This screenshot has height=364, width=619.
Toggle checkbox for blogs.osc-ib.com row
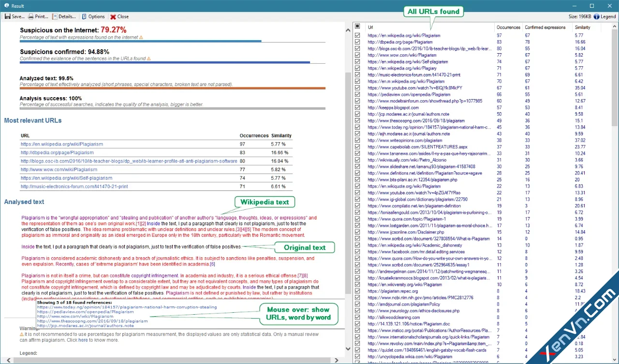coord(357,48)
